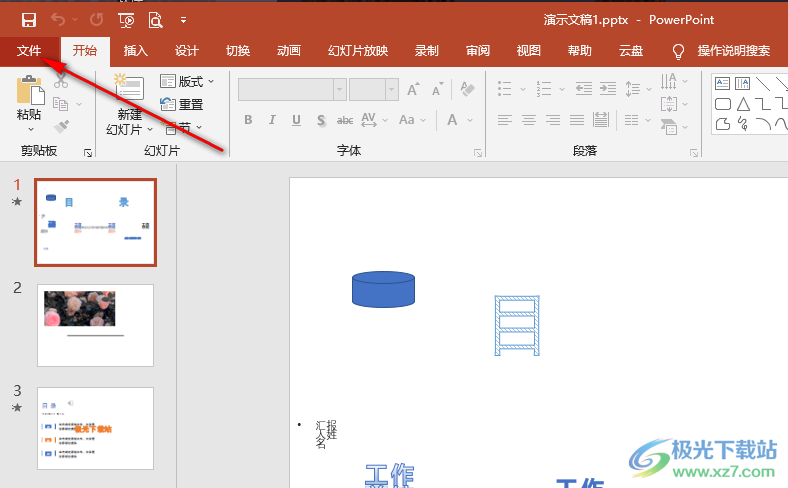Expand the Layout (版式) dropdown
The image size is (788, 488).
(188, 82)
